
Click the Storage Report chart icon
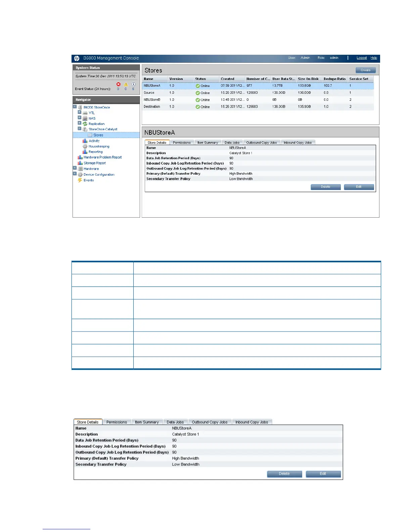click(80, 163)
